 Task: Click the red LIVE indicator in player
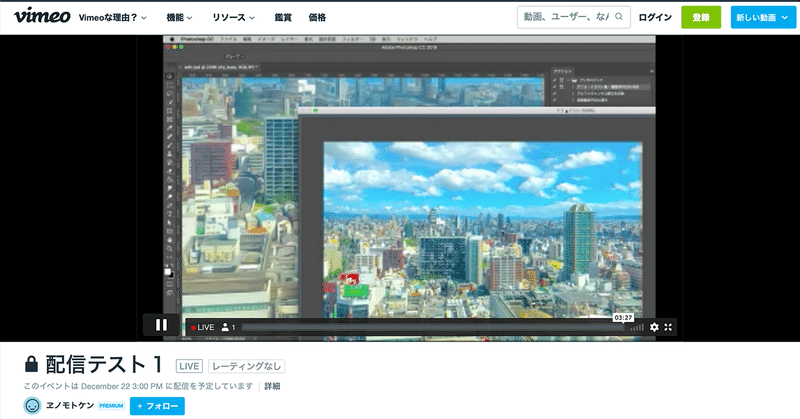203,328
